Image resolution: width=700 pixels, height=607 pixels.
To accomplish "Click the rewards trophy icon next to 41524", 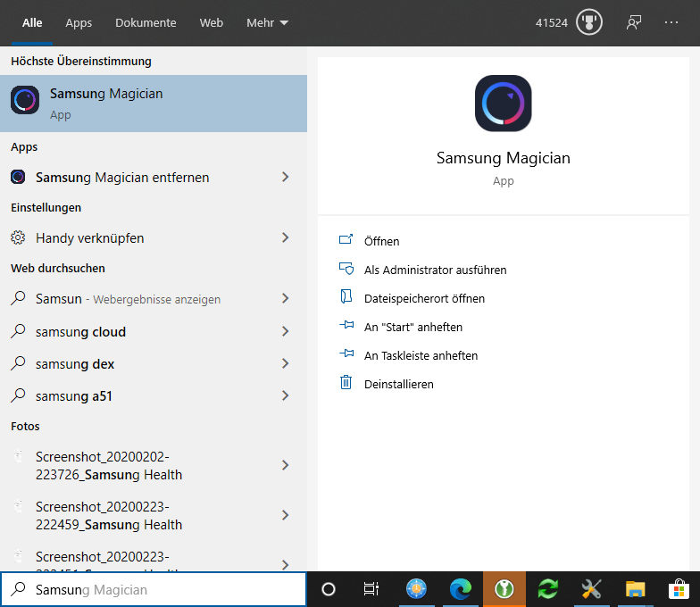I will (589, 22).
